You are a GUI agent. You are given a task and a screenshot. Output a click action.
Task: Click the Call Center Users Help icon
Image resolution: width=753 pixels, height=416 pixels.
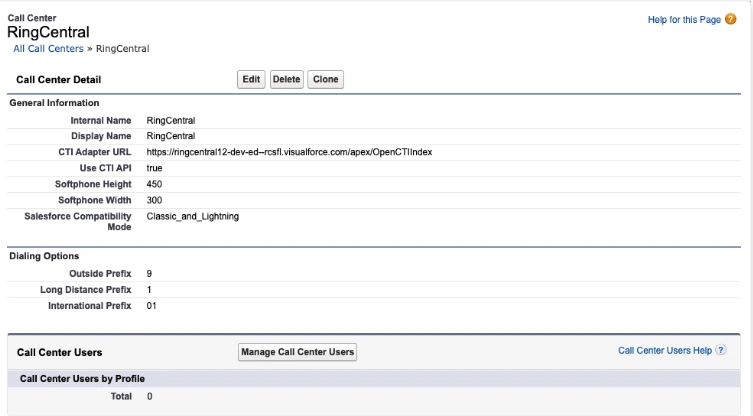[x=721, y=351]
